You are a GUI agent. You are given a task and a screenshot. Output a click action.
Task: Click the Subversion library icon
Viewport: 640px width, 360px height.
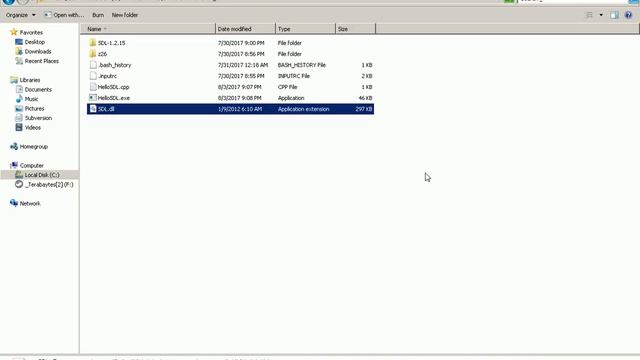[19, 118]
